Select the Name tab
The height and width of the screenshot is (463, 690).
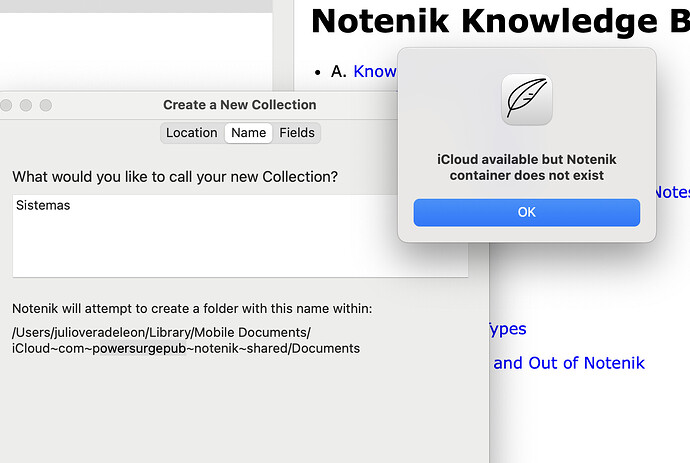click(x=249, y=132)
